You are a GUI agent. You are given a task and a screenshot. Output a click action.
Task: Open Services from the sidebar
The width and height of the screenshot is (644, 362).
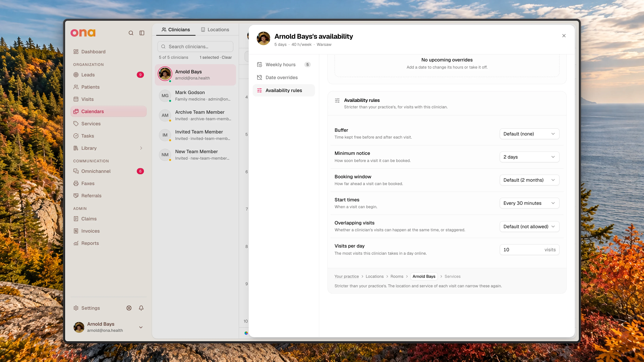pos(109,124)
